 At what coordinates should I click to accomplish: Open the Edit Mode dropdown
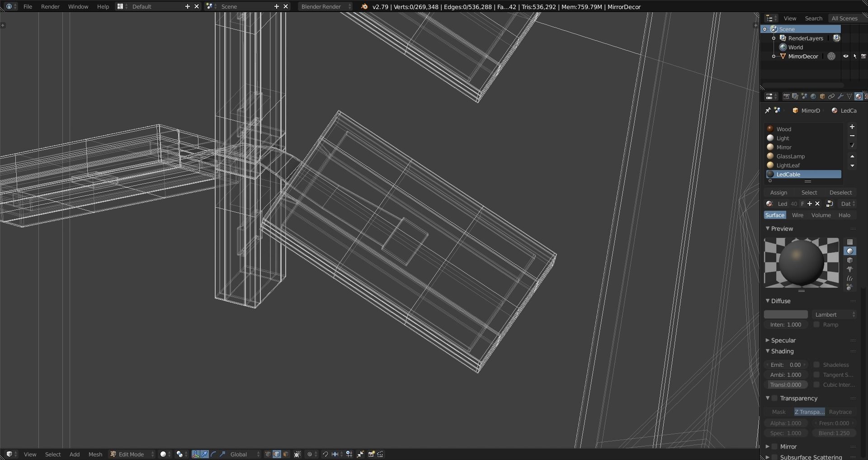(x=132, y=454)
